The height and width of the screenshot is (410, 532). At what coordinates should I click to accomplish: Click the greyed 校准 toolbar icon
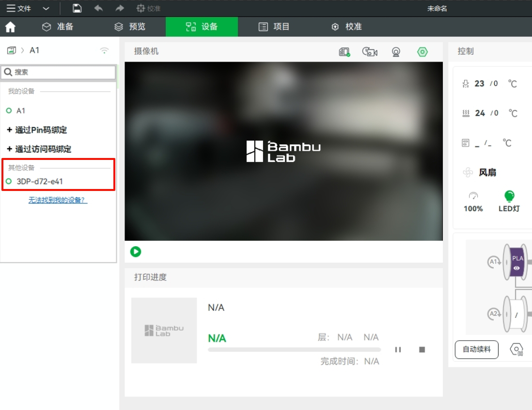(148, 8)
